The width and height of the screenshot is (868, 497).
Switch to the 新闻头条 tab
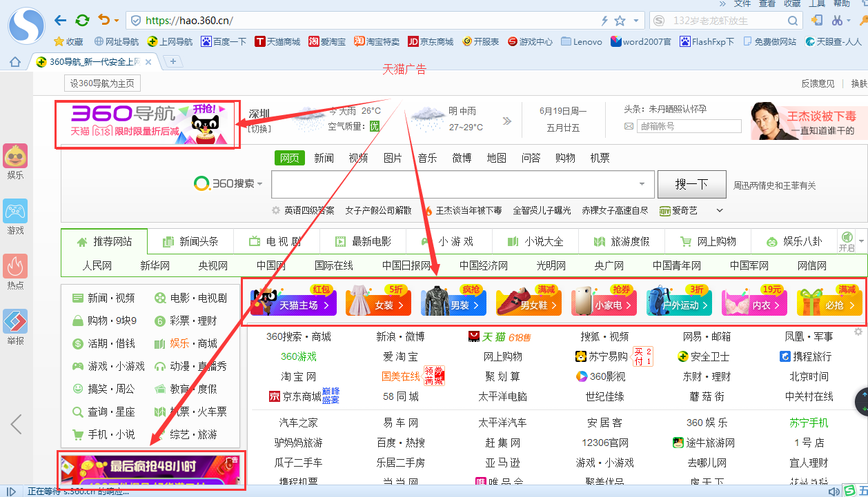click(190, 241)
